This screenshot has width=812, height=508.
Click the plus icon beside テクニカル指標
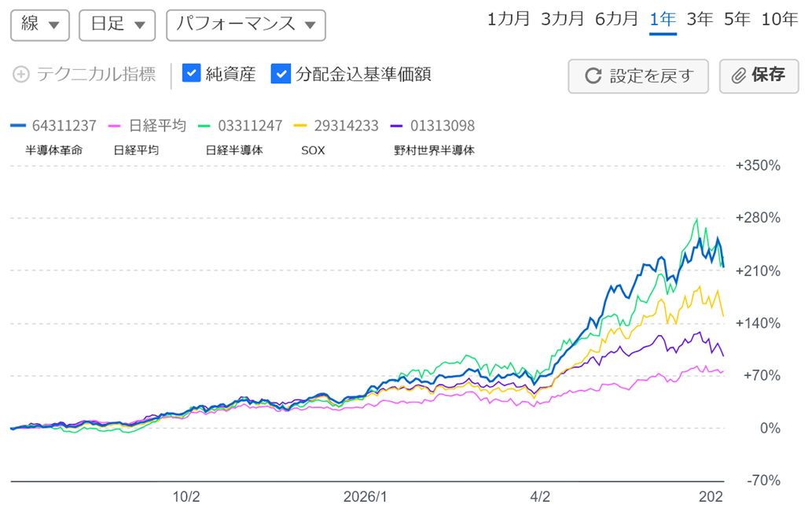click(x=21, y=75)
